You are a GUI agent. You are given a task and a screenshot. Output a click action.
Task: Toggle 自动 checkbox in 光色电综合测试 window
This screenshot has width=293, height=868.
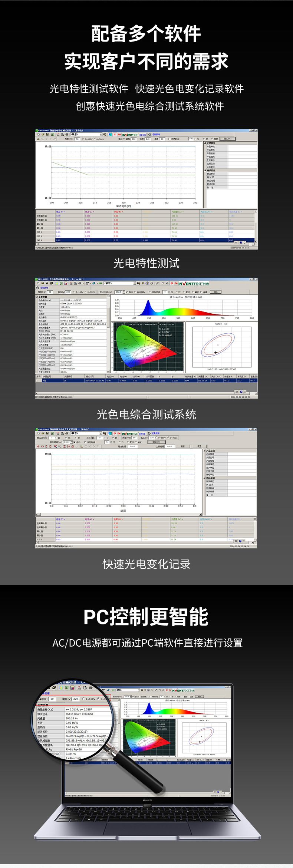pyautogui.click(x=127, y=292)
